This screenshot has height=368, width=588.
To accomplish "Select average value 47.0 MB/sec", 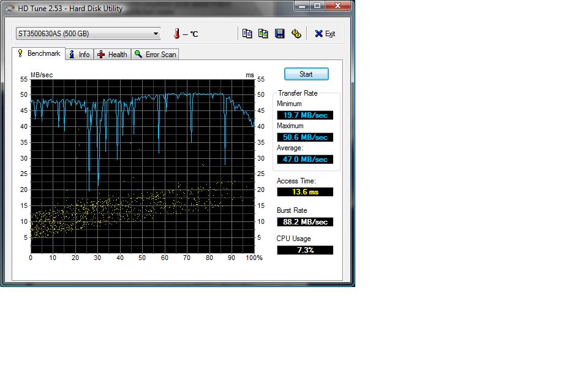I will tap(305, 159).
